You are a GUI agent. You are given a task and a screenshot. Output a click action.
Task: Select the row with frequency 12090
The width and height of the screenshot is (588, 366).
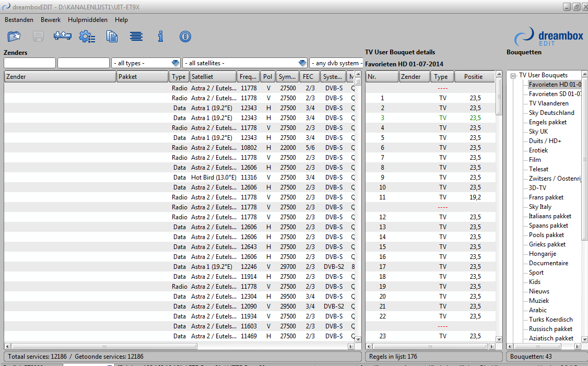[179, 306]
